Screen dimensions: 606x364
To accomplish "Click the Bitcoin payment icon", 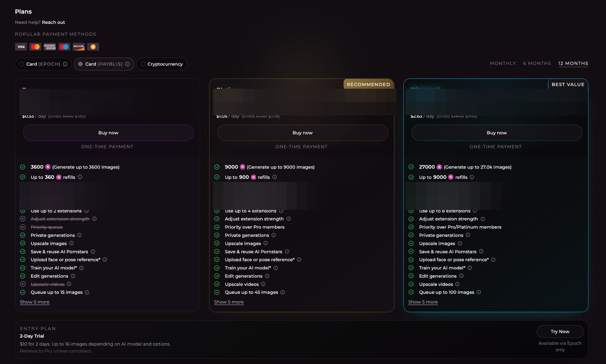I will point(93,47).
